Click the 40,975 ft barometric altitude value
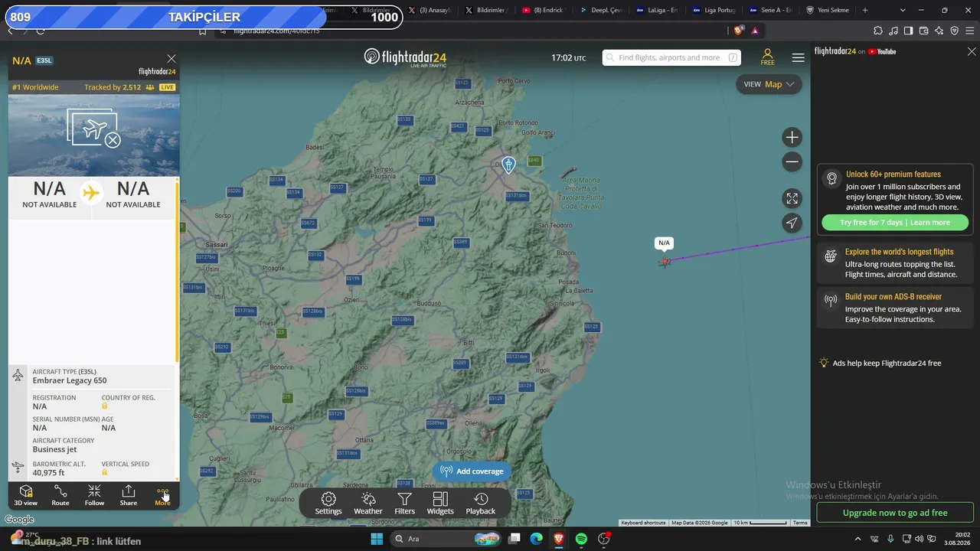Image resolution: width=980 pixels, height=551 pixels. coord(48,473)
